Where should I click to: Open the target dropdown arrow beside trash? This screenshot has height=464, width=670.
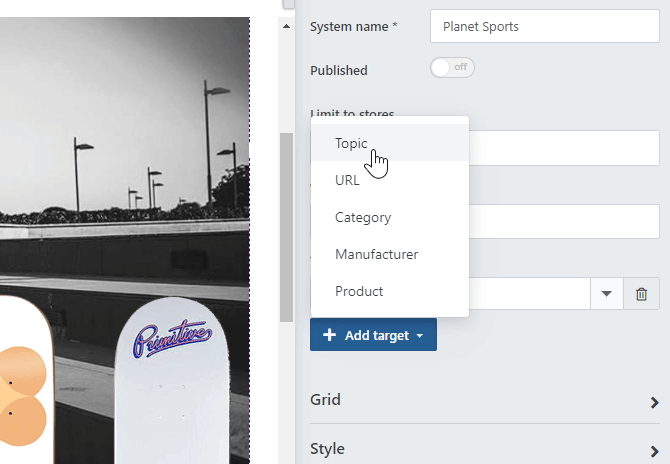click(606, 294)
